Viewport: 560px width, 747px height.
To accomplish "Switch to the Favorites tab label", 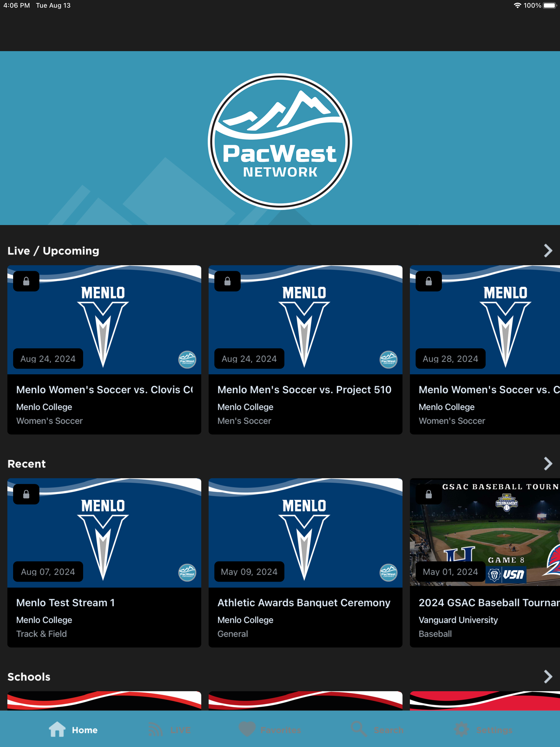I will 281,730.
